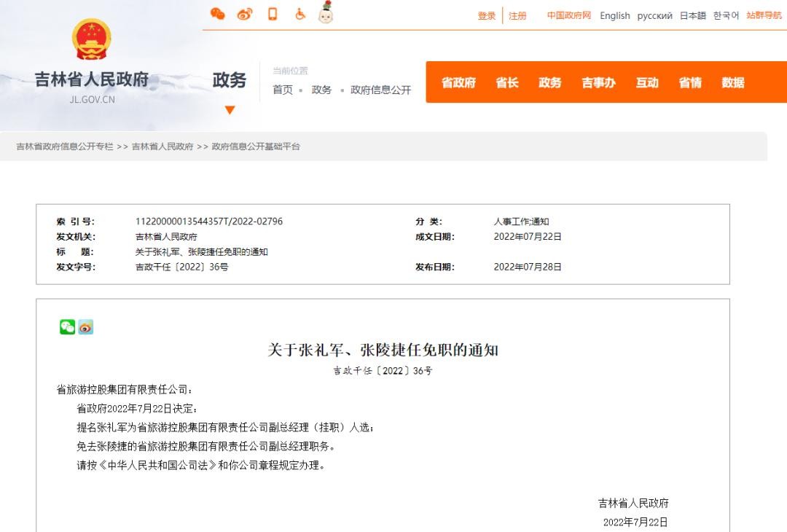Click the Jilin government national emblem logo
Image resolution: width=787 pixels, height=532 pixels.
(92, 39)
